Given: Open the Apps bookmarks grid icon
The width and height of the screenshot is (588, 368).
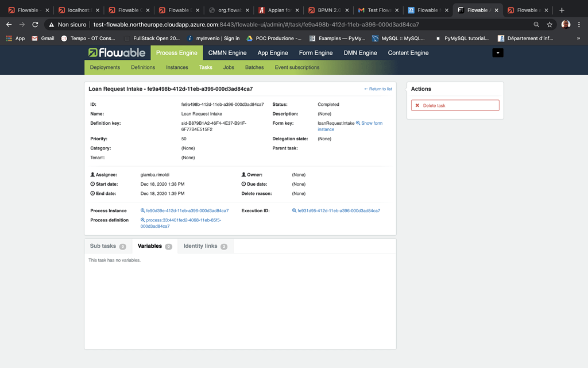Looking at the screenshot, I should (9, 39).
